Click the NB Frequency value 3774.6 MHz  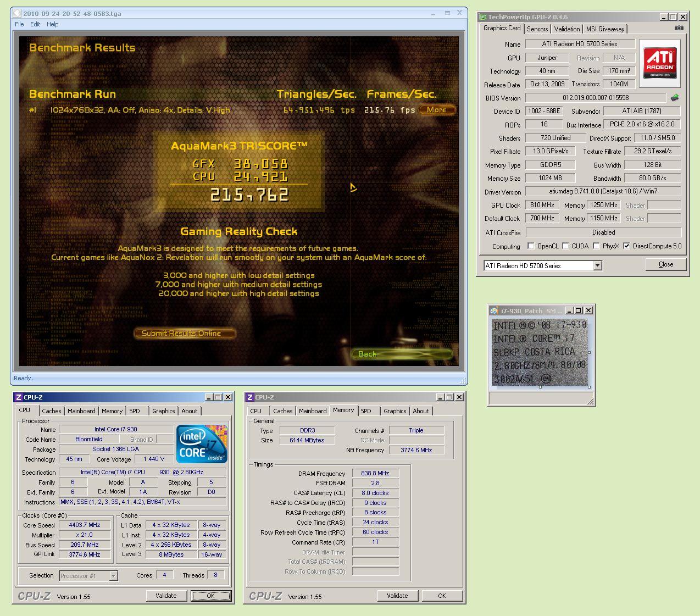(x=416, y=450)
